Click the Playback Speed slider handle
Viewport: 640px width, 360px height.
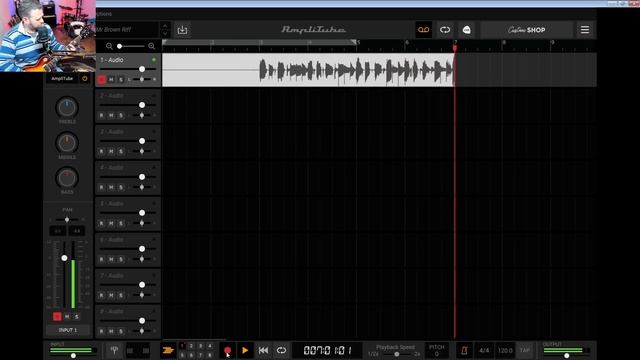pos(396,354)
